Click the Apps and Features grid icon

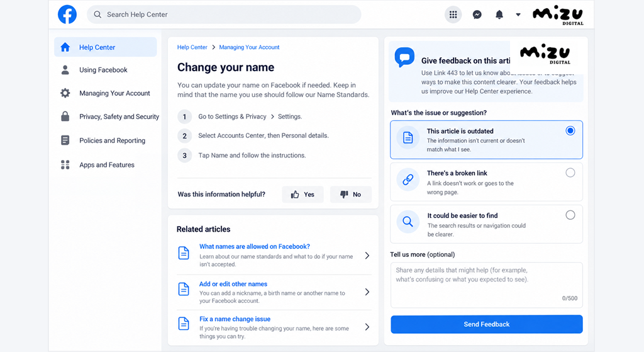tap(65, 165)
